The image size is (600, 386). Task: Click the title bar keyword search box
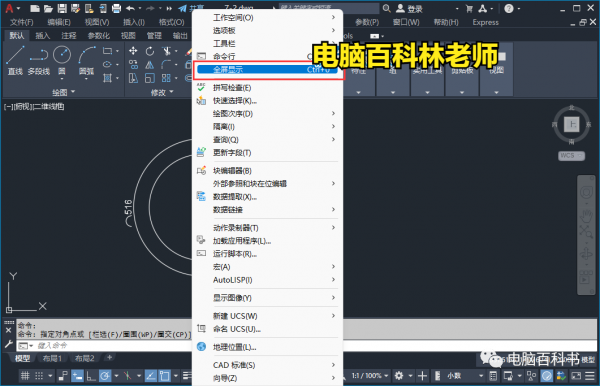tap(329, 8)
